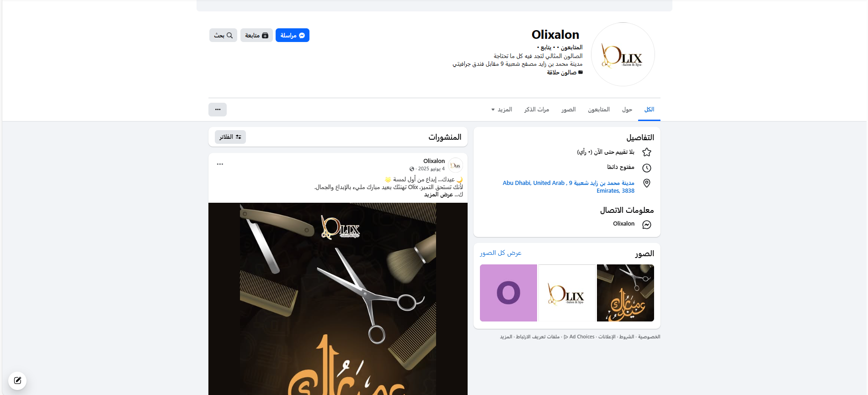Switch to the حول tab

[x=627, y=110]
